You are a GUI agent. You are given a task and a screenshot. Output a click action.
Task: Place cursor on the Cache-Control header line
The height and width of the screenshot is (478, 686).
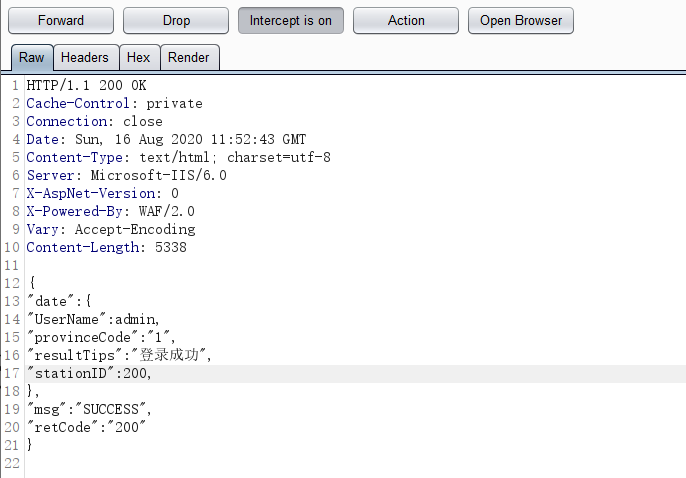pyautogui.click(x=114, y=103)
